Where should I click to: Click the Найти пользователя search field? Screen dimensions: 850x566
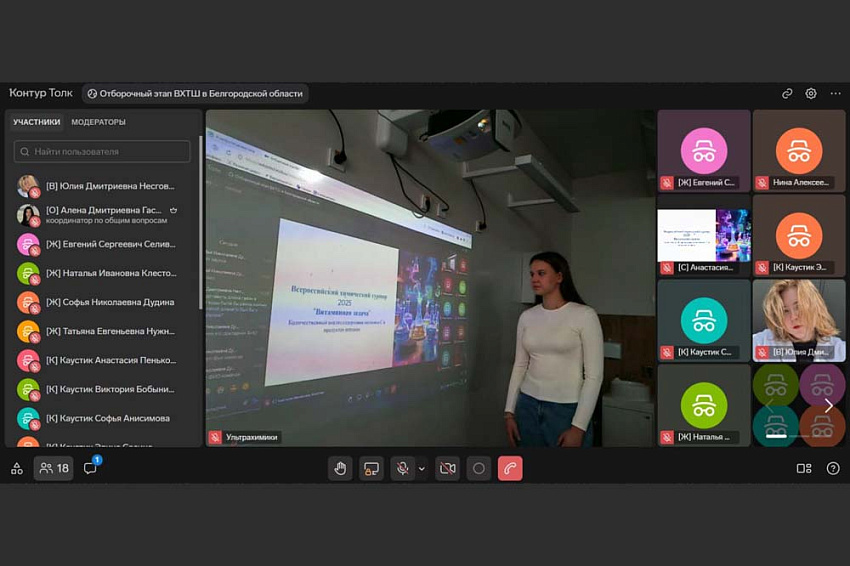[x=102, y=152]
